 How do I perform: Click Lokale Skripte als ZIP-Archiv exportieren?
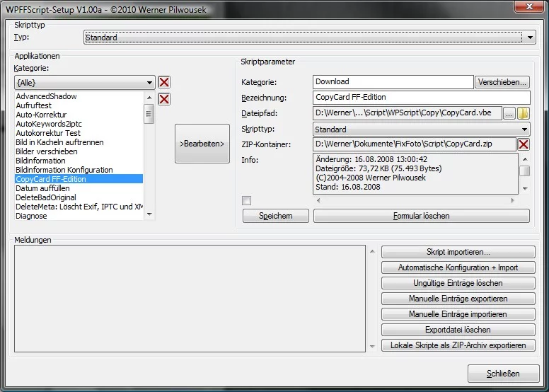pos(458,345)
